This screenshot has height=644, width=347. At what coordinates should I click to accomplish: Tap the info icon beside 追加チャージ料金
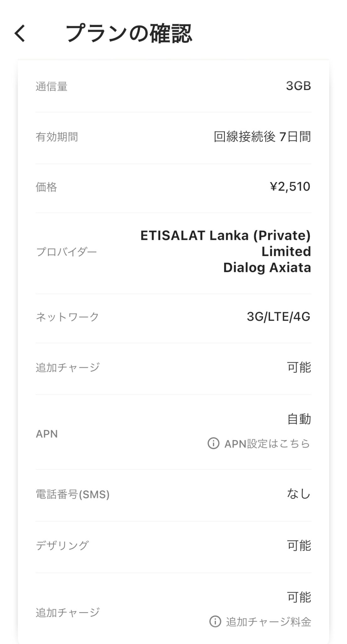coord(215,621)
